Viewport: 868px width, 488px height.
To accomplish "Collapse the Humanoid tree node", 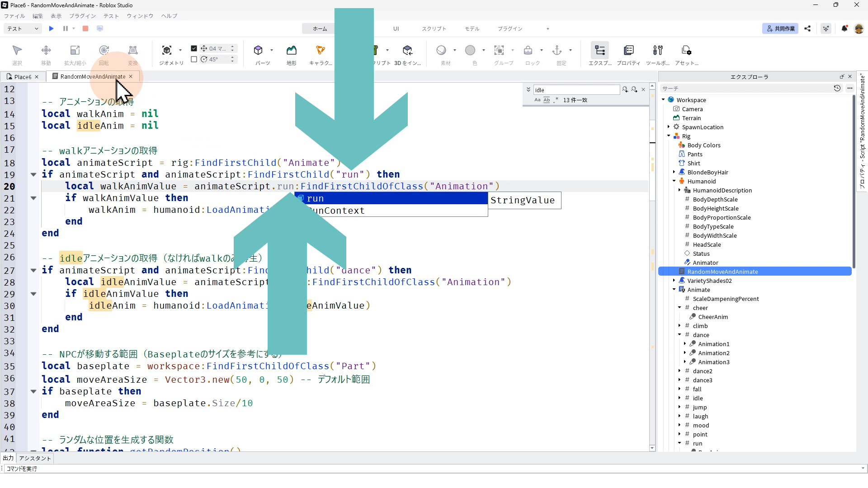I will 674,181.
